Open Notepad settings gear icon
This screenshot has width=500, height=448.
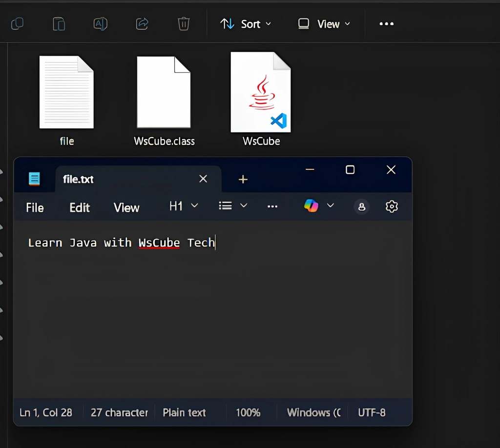(392, 206)
